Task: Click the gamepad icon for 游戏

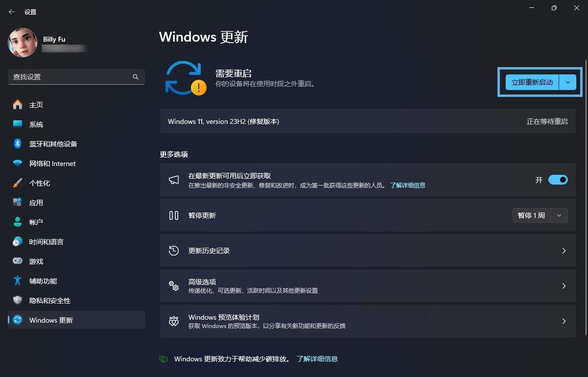Action: (x=18, y=261)
